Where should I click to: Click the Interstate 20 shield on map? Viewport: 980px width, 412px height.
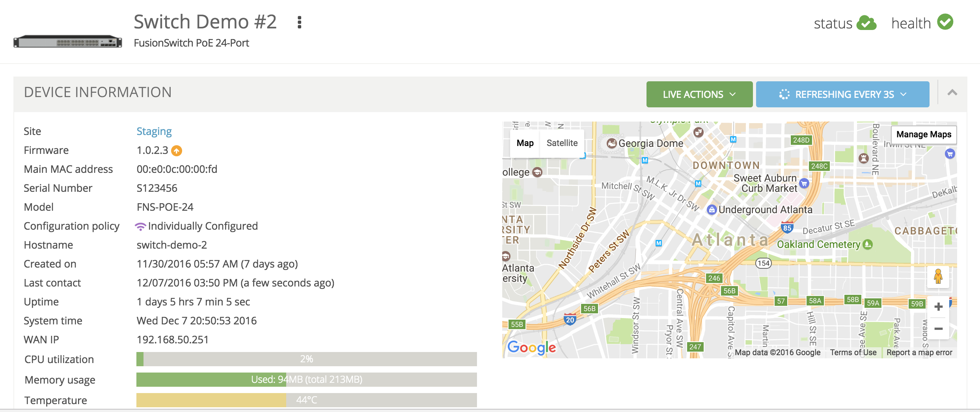[570, 319]
